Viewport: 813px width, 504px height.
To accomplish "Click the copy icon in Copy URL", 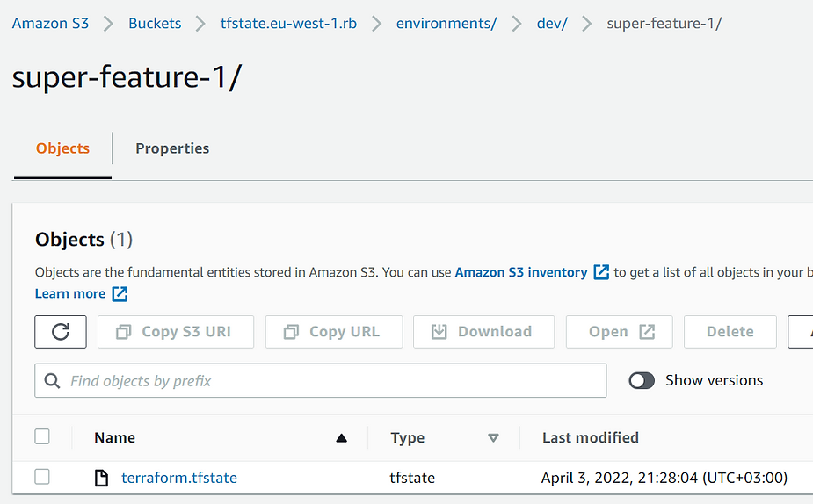I will tap(292, 332).
